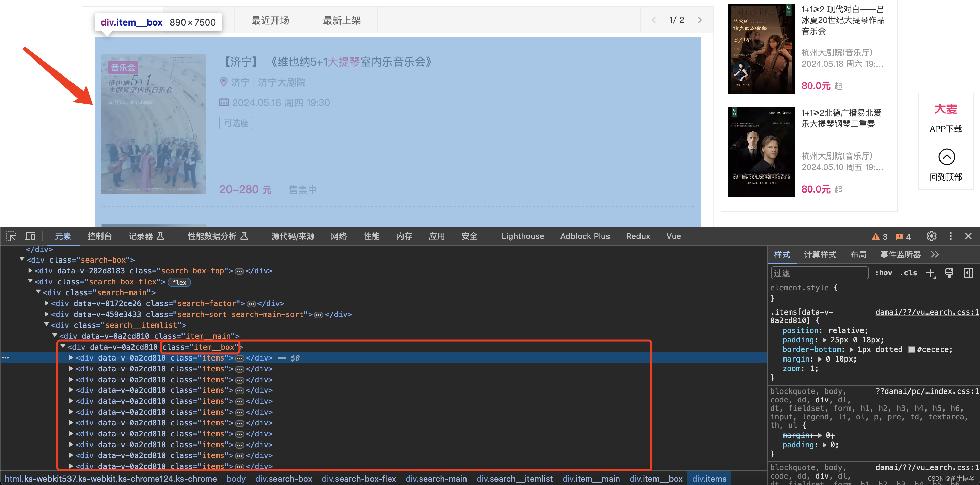Activate the inspect element picker icon
This screenshot has width=980, height=485.
pos(11,236)
